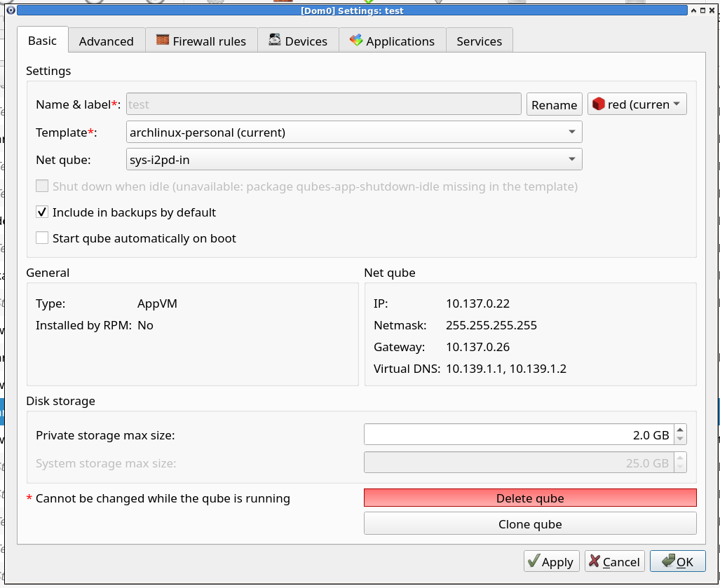Click the Netmask value 255.255.255.255

(x=491, y=325)
